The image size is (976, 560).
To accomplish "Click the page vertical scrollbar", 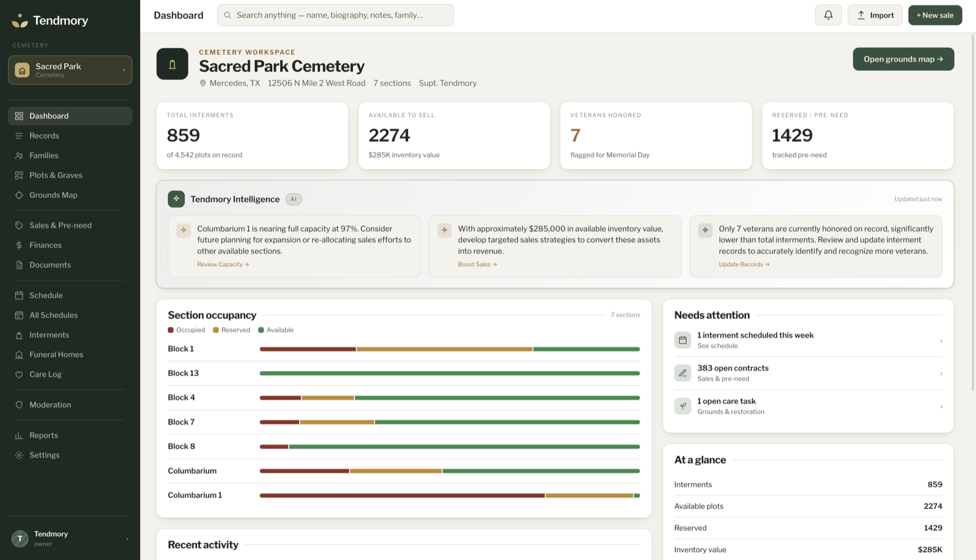I will (x=973, y=212).
